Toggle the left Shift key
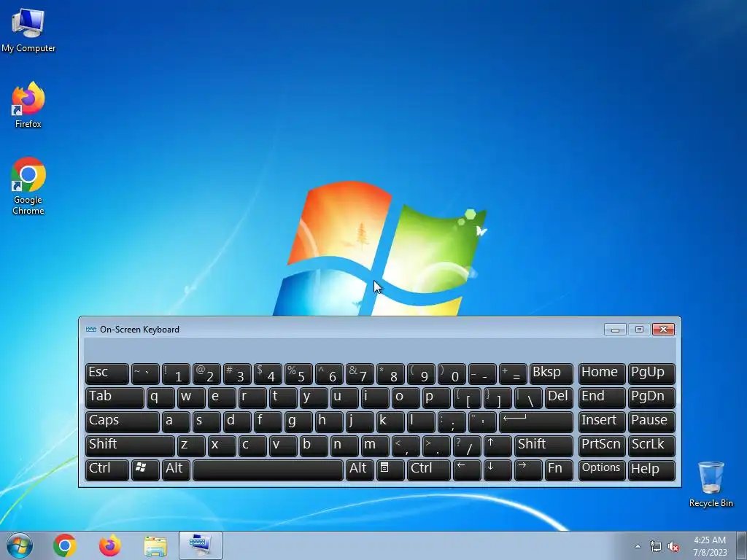The image size is (747, 560). click(x=130, y=446)
